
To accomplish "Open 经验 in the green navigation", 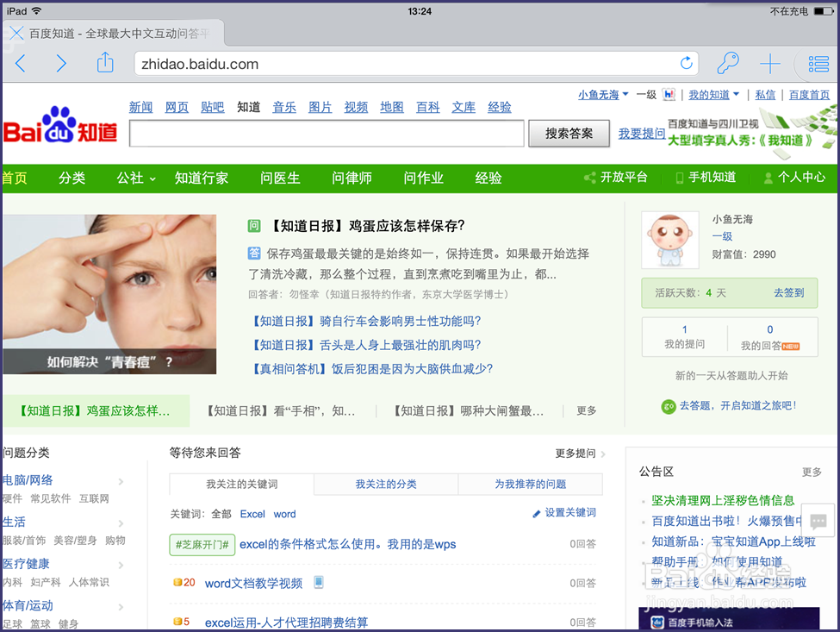I will point(488,178).
